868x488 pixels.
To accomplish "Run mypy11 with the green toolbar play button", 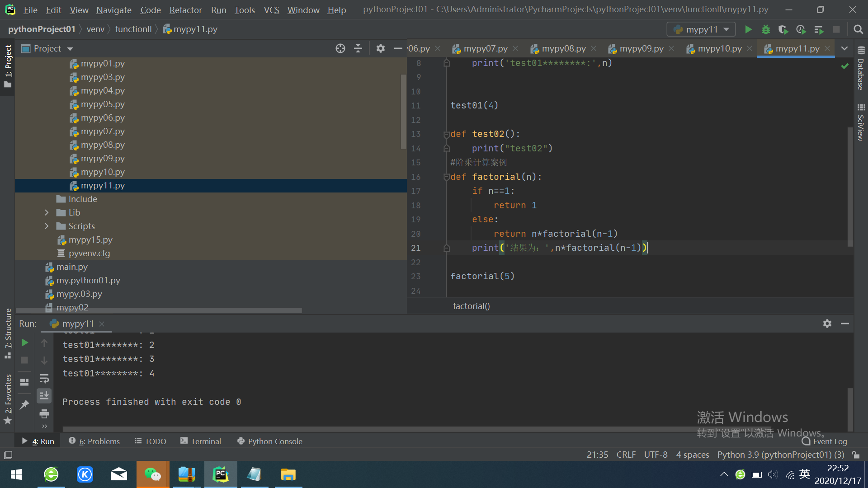I will click(x=748, y=29).
